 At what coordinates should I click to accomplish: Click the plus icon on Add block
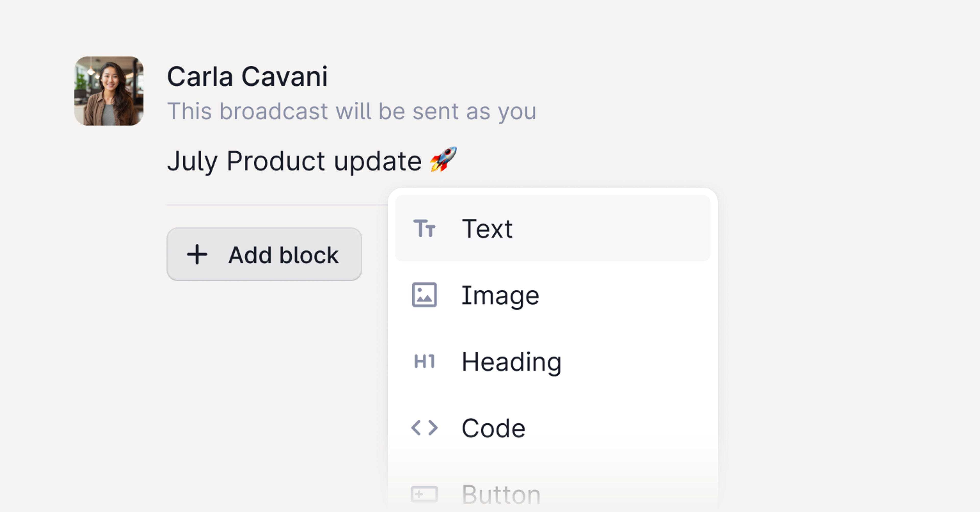(198, 254)
